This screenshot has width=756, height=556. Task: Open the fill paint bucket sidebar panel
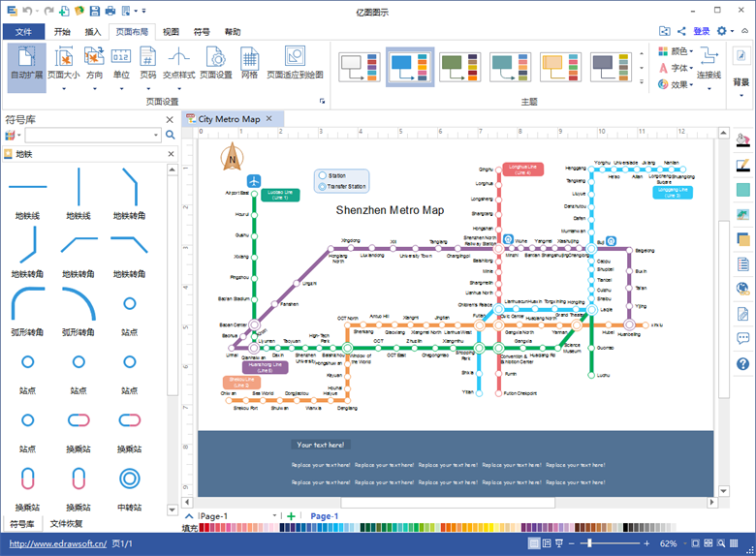(x=743, y=140)
